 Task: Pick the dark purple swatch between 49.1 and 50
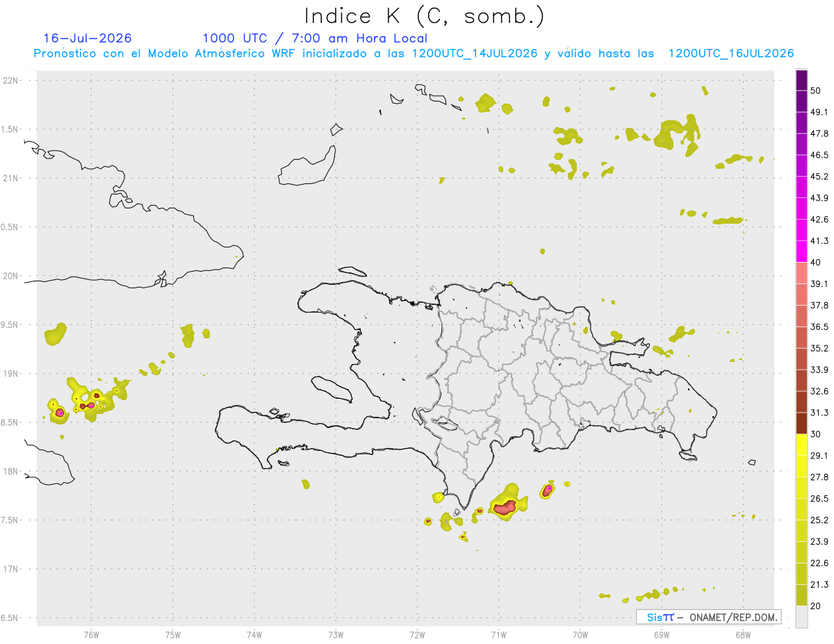801,101
